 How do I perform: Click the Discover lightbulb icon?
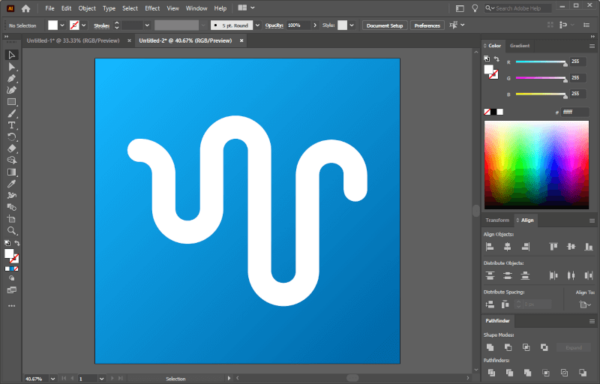click(475, 8)
